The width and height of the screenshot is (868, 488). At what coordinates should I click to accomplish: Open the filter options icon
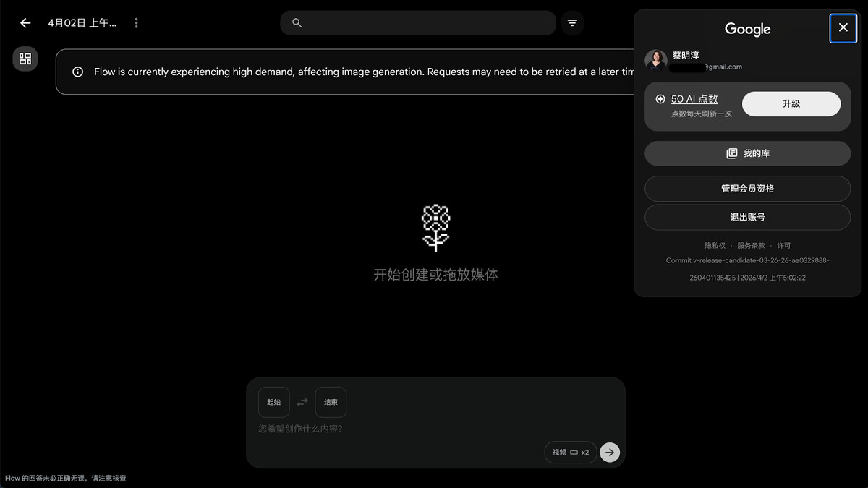click(x=572, y=23)
